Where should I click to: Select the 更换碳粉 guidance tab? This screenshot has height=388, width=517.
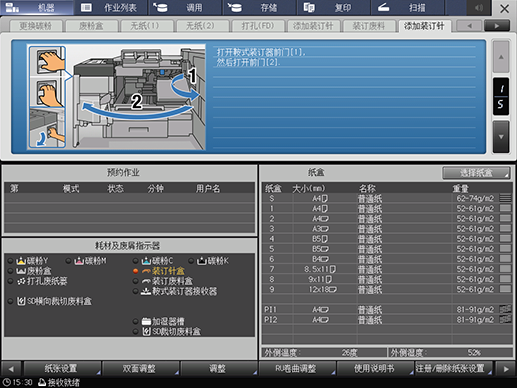click(36, 26)
